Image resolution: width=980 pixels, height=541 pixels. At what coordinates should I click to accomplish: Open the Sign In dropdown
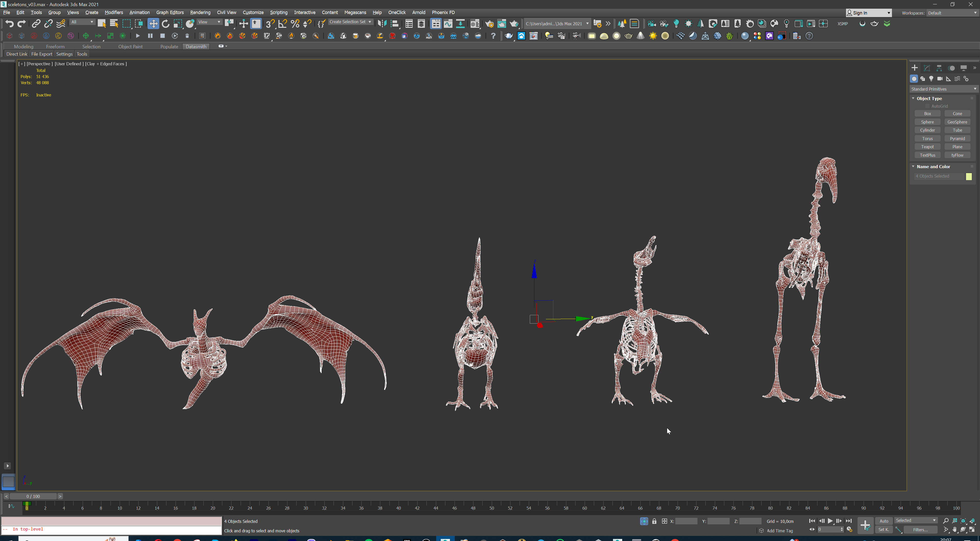coord(868,13)
